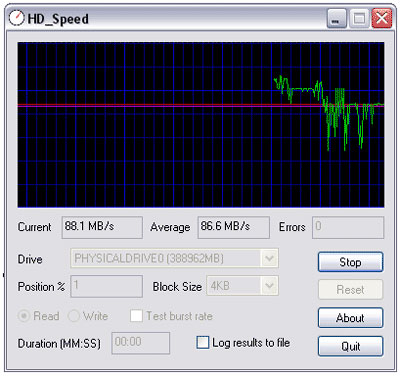Quit the application
400x376 pixels.
click(x=350, y=346)
